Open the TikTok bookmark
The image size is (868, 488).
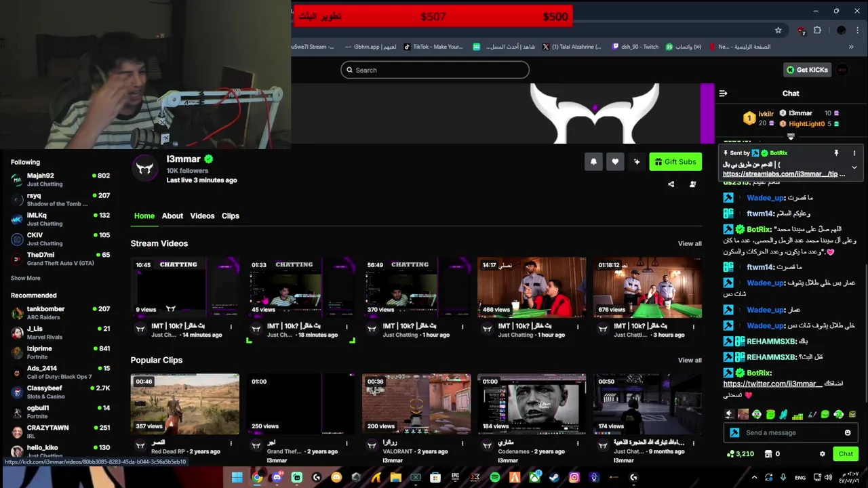point(433,47)
